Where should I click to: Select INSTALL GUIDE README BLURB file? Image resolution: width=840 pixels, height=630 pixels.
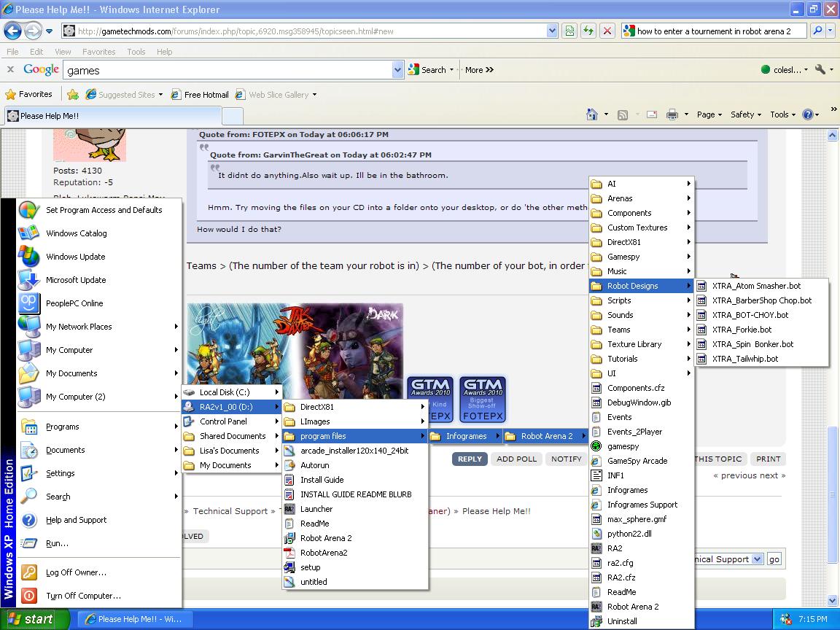click(x=355, y=494)
